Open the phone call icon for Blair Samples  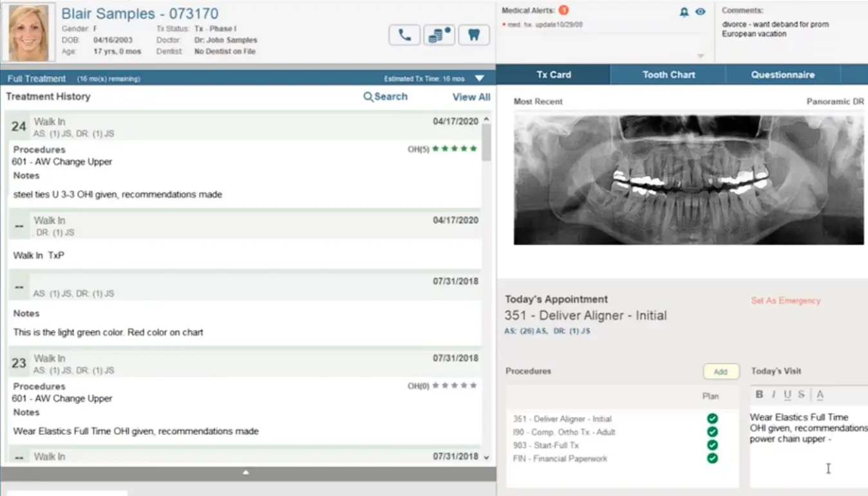pos(404,35)
